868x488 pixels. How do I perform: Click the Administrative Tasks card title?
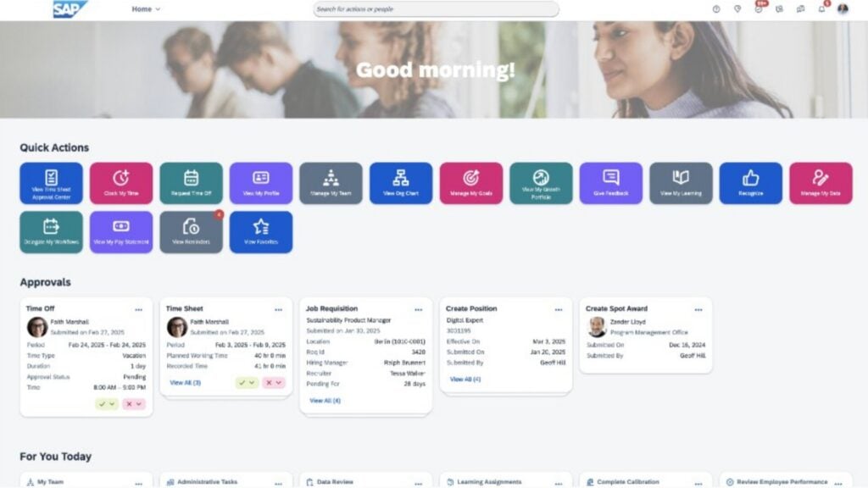click(x=207, y=482)
